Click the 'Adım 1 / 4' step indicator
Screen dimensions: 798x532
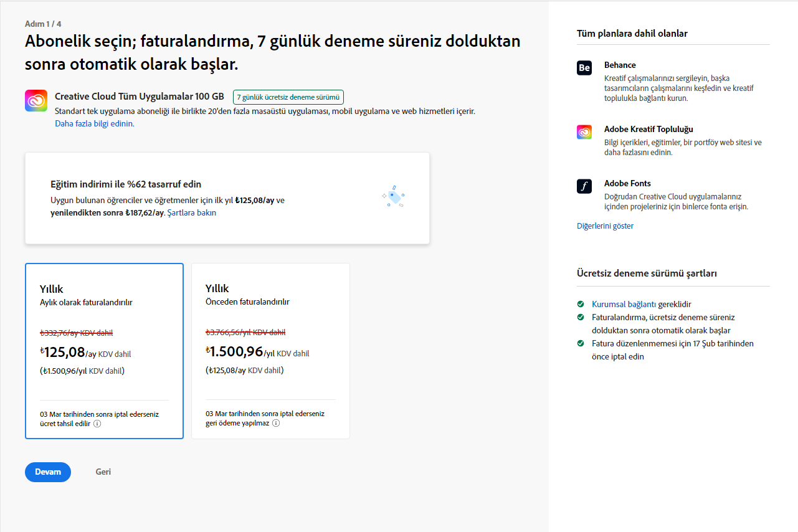pyautogui.click(x=43, y=24)
